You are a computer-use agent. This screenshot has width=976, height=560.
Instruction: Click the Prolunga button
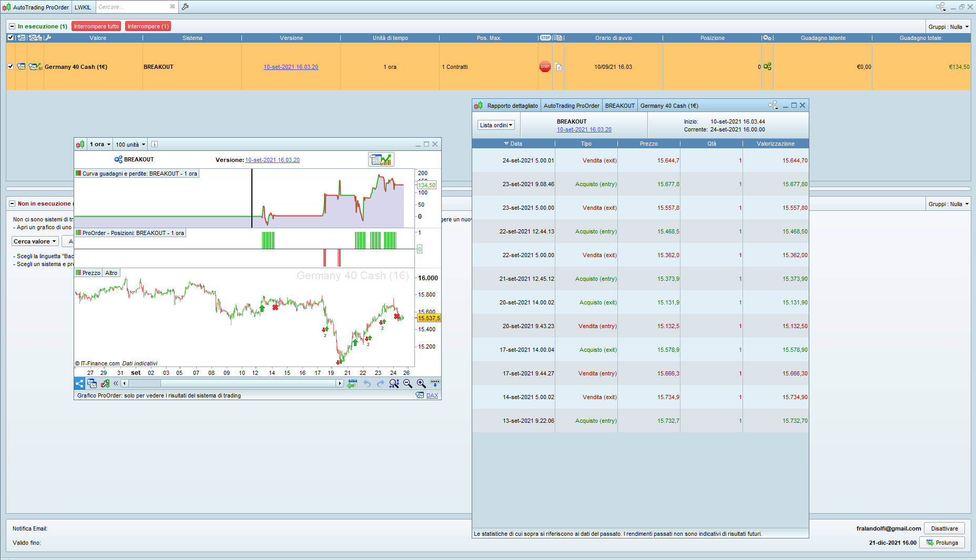[x=942, y=543]
